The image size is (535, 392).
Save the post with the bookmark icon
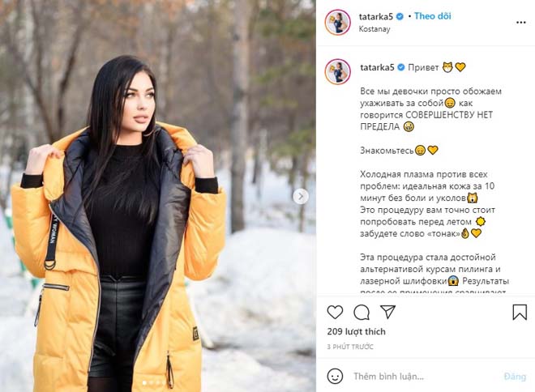(x=520, y=312)
